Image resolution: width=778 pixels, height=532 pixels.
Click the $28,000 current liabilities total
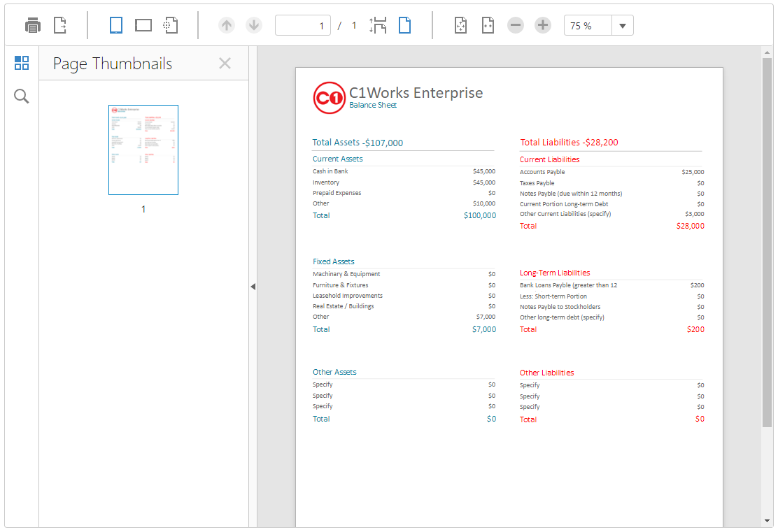tap(690, 226)
